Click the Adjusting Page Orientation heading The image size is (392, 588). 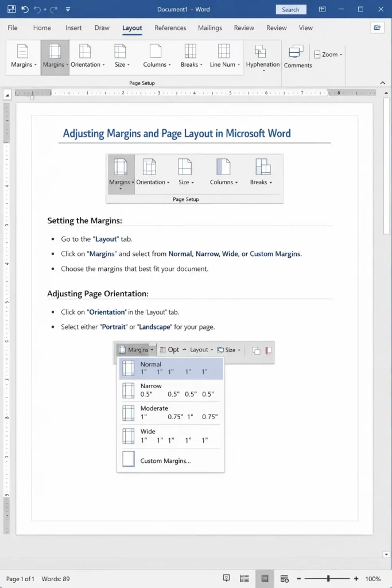[x=98, y=293]
